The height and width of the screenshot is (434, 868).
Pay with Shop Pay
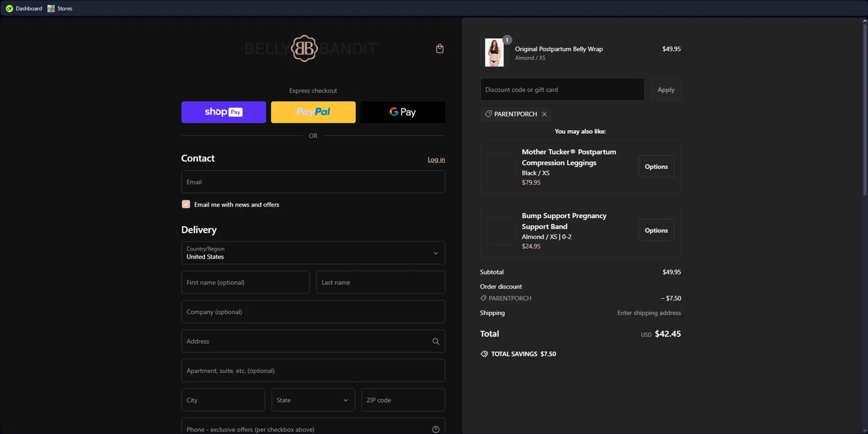tap(223, 112)
